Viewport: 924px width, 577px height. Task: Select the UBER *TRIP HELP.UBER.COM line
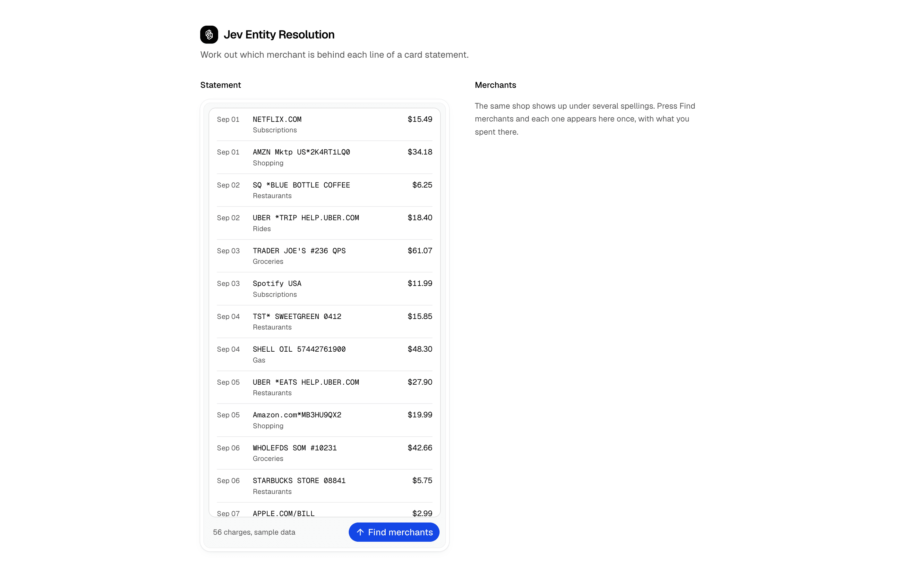[x=325, y=223]
